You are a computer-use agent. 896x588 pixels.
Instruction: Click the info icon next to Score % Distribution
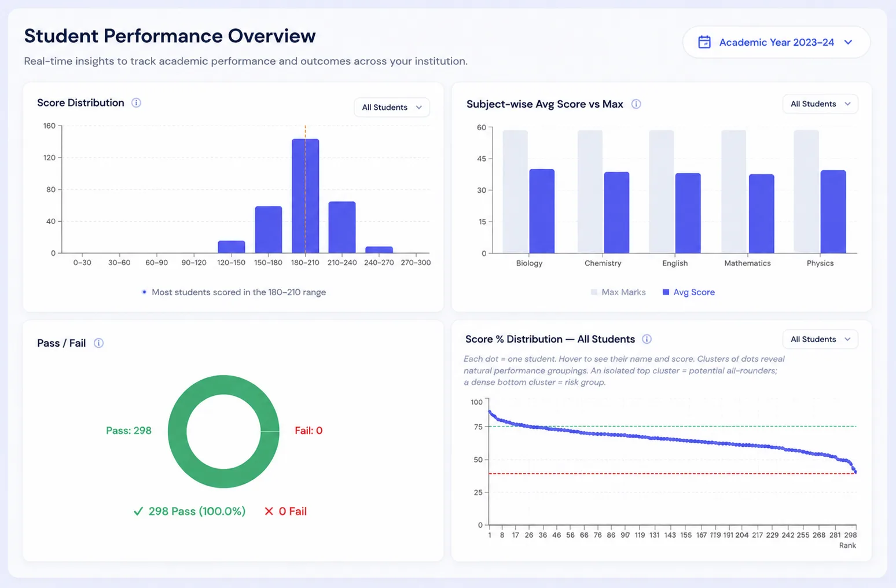pos(647,339)
